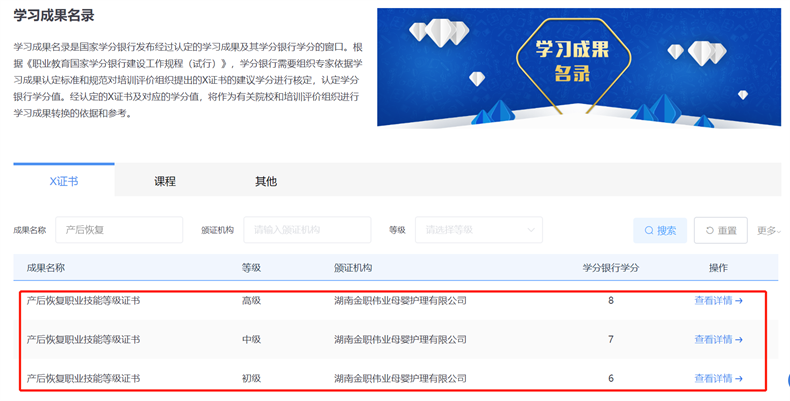Viewport: 790px width, 401px height.
Task: Click the arrow icon beside 中级 row 查看详情
Action: point(739,339)
